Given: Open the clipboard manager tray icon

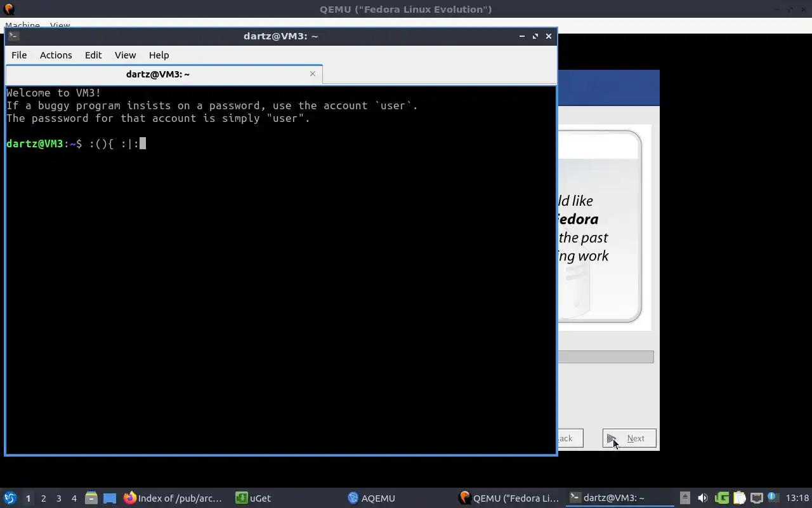Looking at the screenshot, I should (739, 498).
